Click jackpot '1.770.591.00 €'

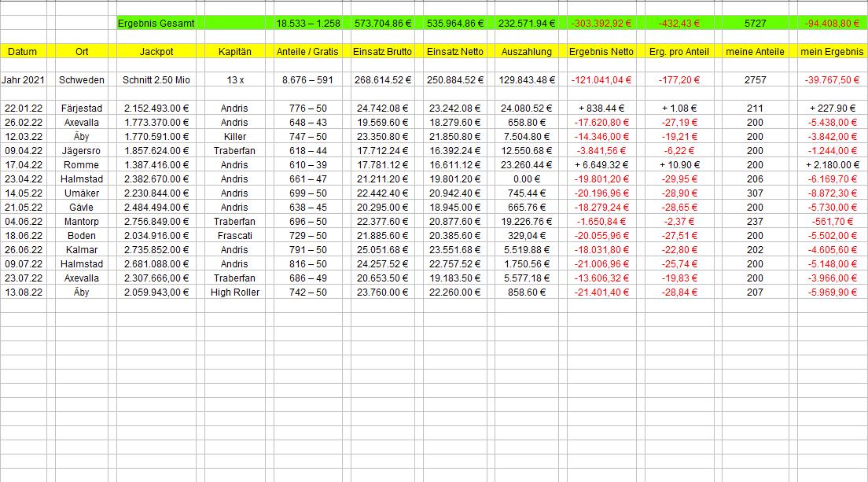coord(156,137)
